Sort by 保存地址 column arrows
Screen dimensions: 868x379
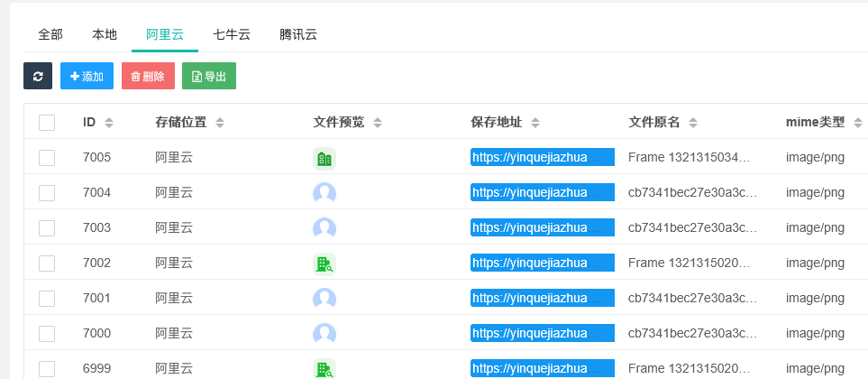[535, 123]
